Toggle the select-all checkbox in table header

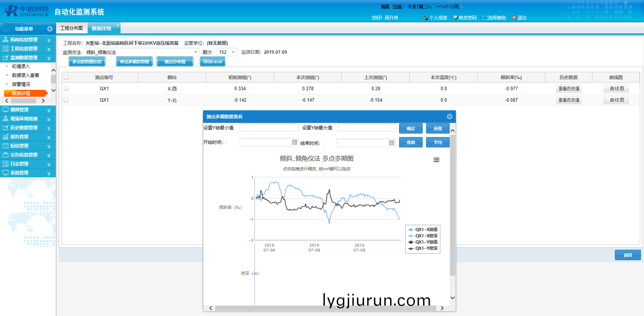point(66,77)
